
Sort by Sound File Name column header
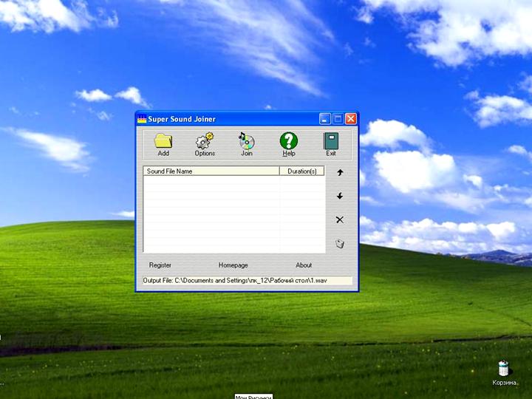coord(211,171)
